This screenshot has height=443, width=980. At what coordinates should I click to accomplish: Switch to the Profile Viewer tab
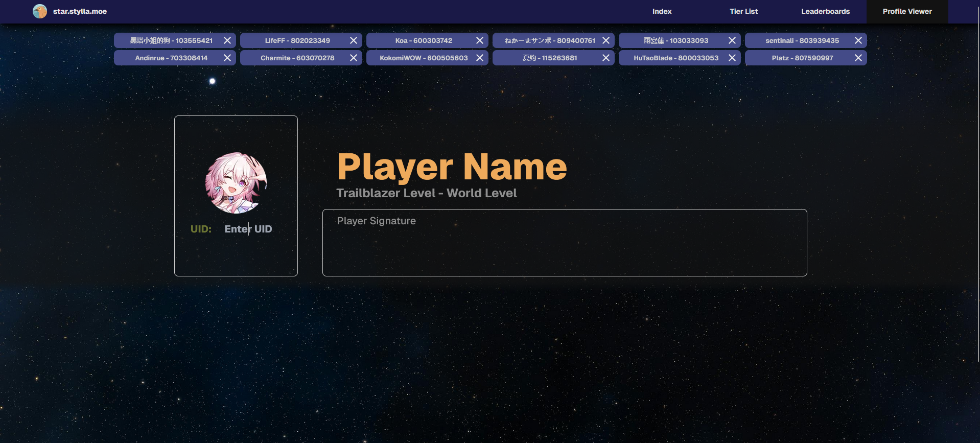pyautogui.click(x=907, y=11)
